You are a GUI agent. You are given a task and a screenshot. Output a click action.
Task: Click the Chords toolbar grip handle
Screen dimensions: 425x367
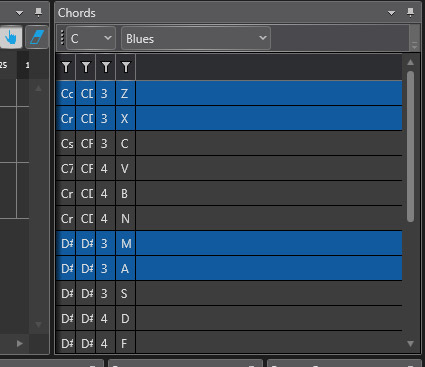[x=62, y=38]
